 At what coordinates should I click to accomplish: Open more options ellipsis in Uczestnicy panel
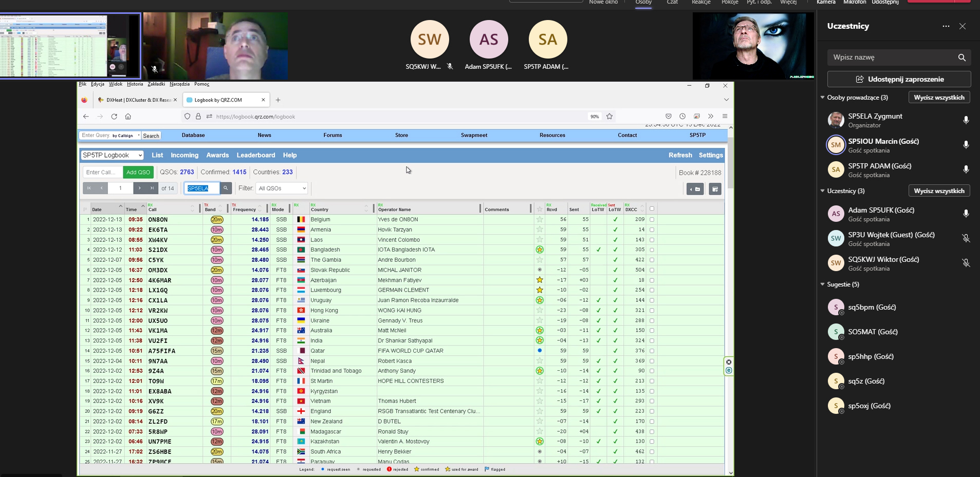click(x=946, y=26)
